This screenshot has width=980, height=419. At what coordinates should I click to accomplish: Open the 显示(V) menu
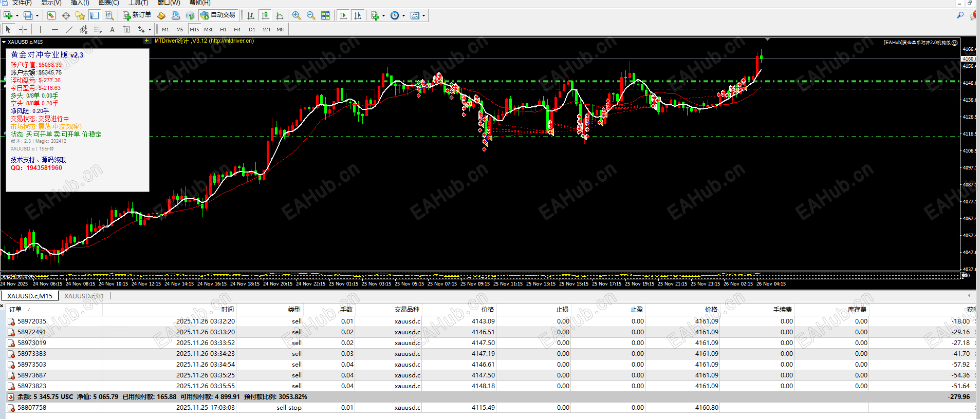(x=51, y=3)
